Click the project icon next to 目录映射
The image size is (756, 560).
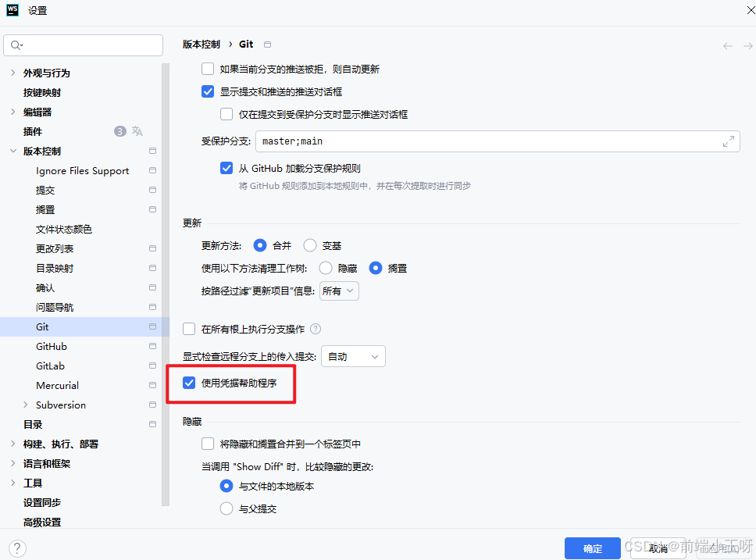(x=153, y=268)
